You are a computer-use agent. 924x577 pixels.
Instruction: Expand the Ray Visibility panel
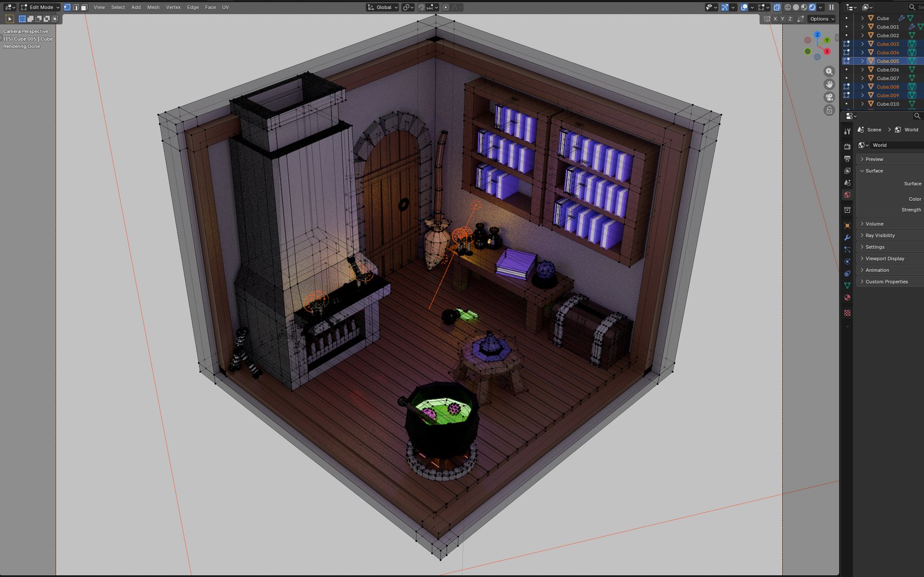890,236
